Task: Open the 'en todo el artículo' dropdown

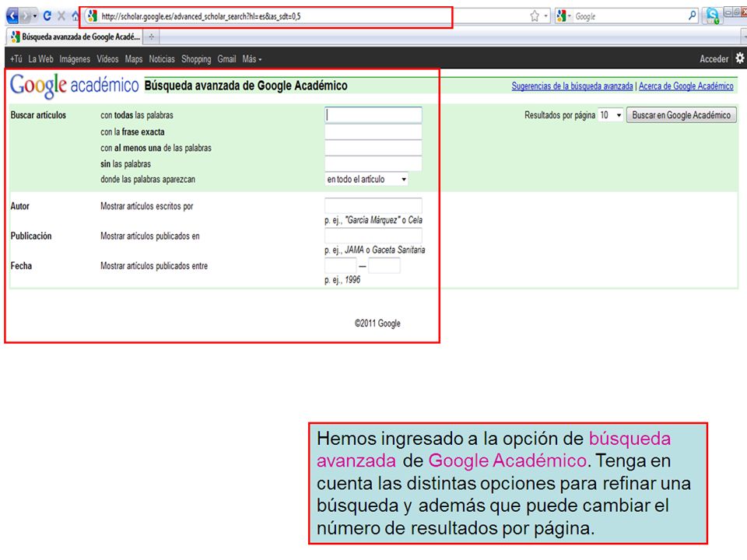Action: [x=366, y=180]
